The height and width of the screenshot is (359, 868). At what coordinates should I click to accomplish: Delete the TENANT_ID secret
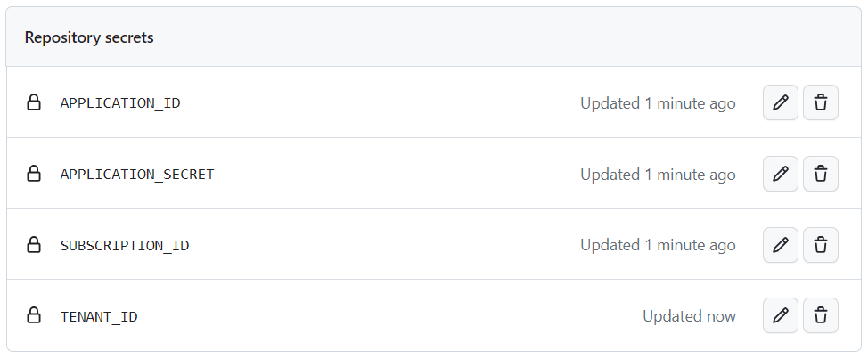pos(821,315)
